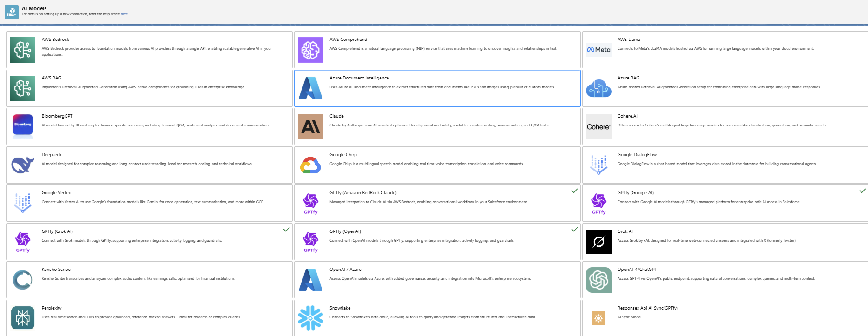
Task: Select the BloombergGPT model thumbnail
Action: 23,126
